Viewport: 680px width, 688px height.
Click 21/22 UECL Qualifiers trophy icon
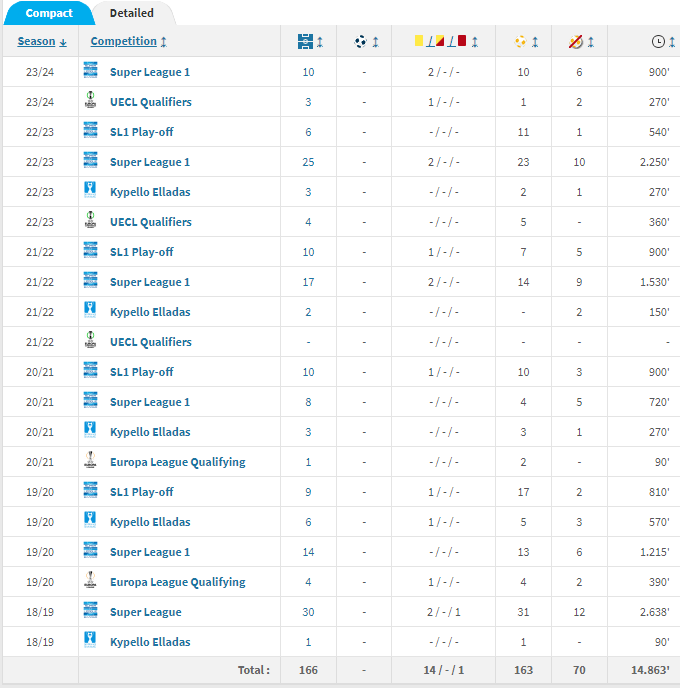[90, 340]
